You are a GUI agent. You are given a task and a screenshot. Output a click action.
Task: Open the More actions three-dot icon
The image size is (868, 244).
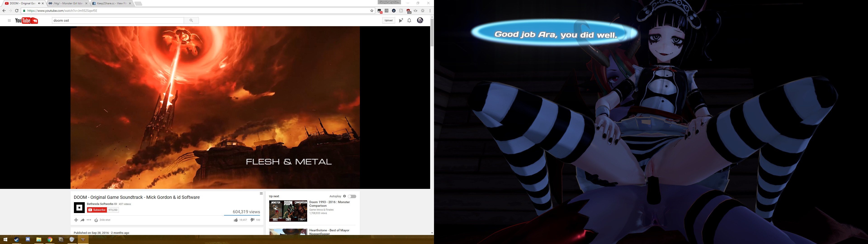click(x=89, y=220)
